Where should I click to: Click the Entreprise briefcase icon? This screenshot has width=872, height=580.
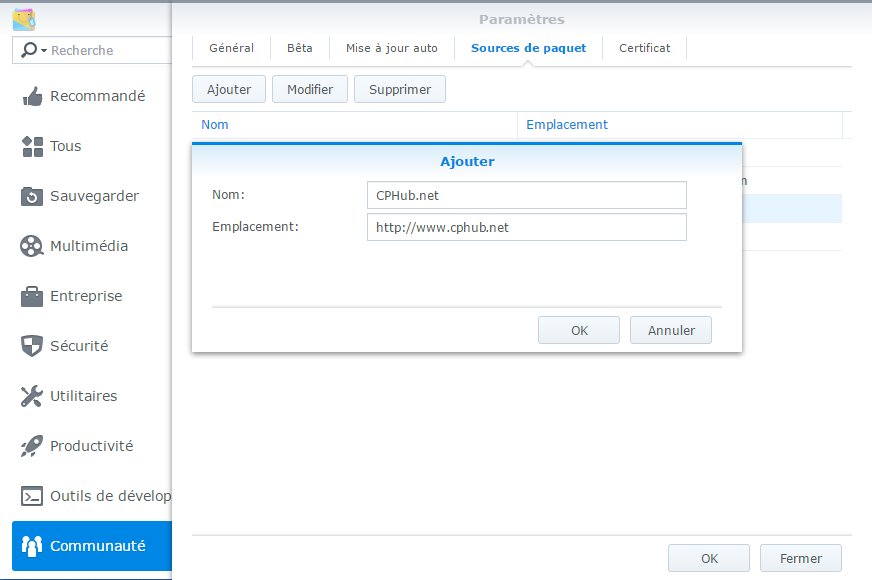click(32, 296)
